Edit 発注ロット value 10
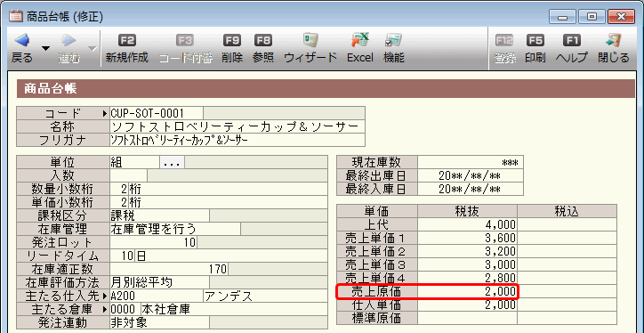 point(153,242)
